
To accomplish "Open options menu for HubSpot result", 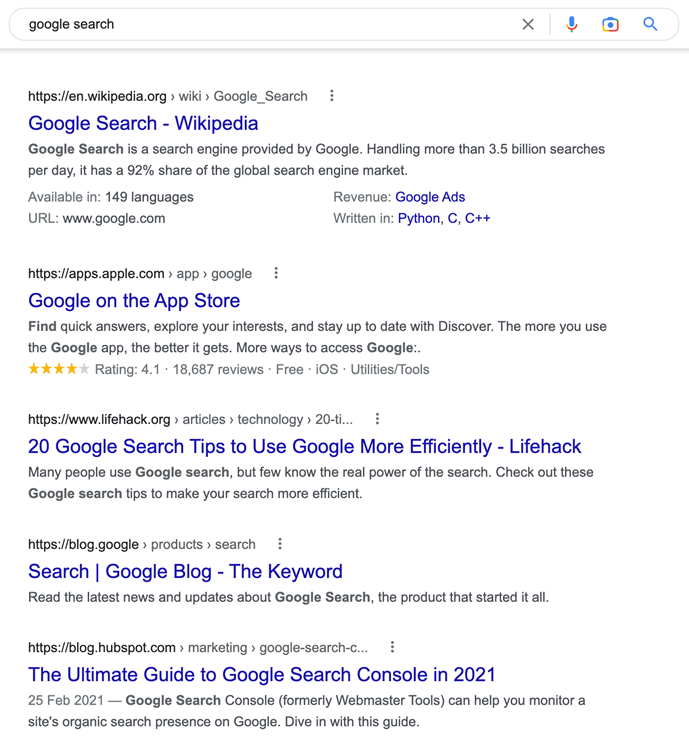I will 392,647.
